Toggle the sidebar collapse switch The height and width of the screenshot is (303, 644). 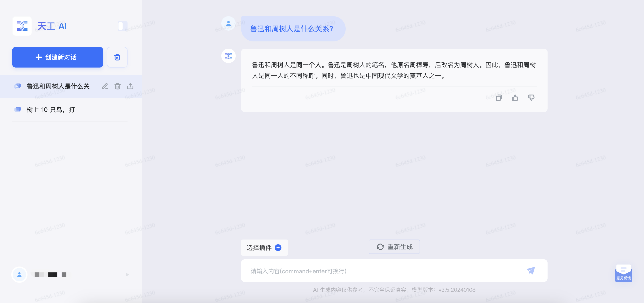122,26
